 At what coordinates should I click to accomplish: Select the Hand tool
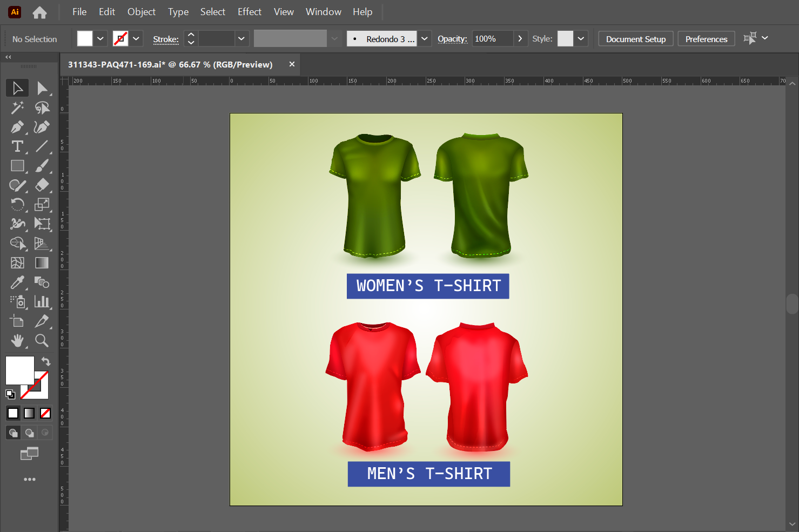tap(17, 340)
